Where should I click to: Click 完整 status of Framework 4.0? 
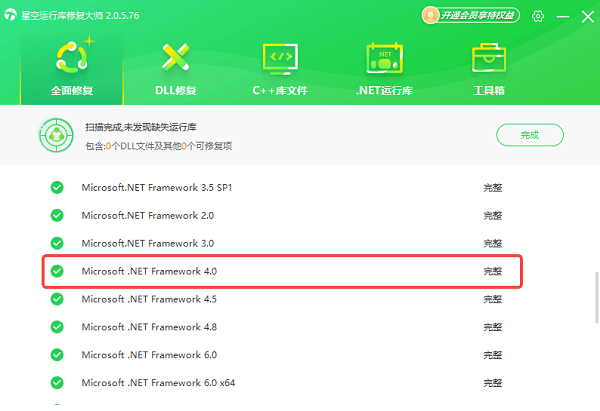coord(492,271)
